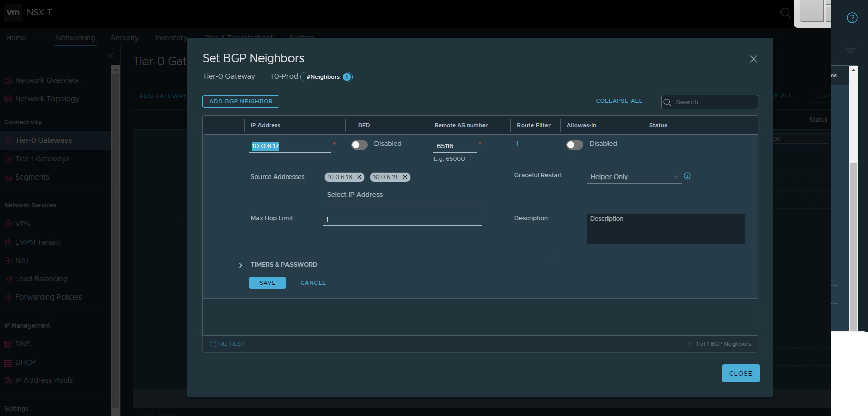Open the Graceful Restart Helper Only dropdown
The width and height of the screenshot is (868, 416).
point(634,177)
